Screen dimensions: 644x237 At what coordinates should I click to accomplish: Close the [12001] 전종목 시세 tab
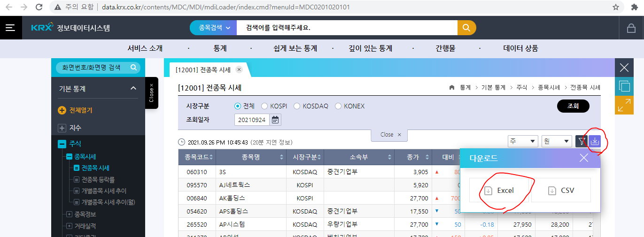point(239,69)
